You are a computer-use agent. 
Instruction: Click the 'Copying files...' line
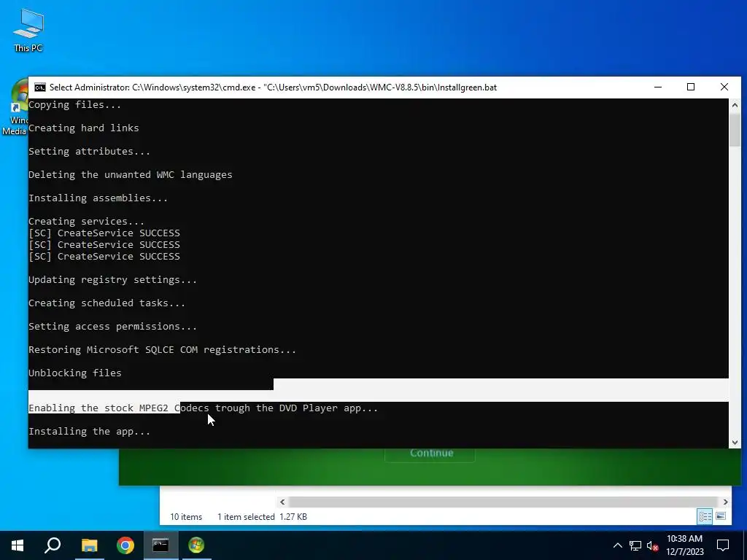[x=75, y=105]
